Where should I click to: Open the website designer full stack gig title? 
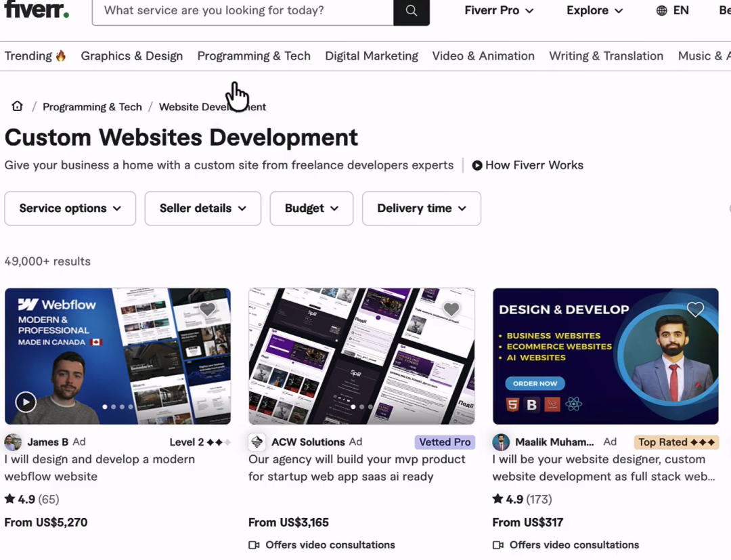point(604,468)
